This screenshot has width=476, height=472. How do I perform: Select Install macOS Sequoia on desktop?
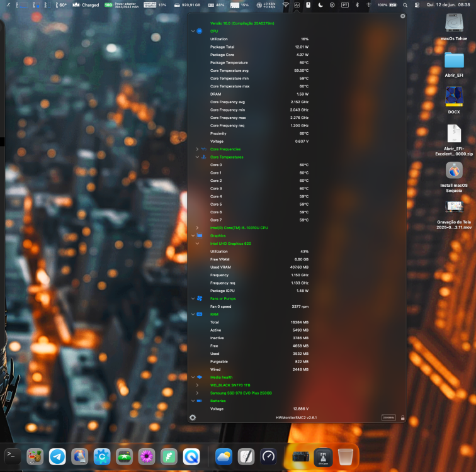(x=454, y=177)
